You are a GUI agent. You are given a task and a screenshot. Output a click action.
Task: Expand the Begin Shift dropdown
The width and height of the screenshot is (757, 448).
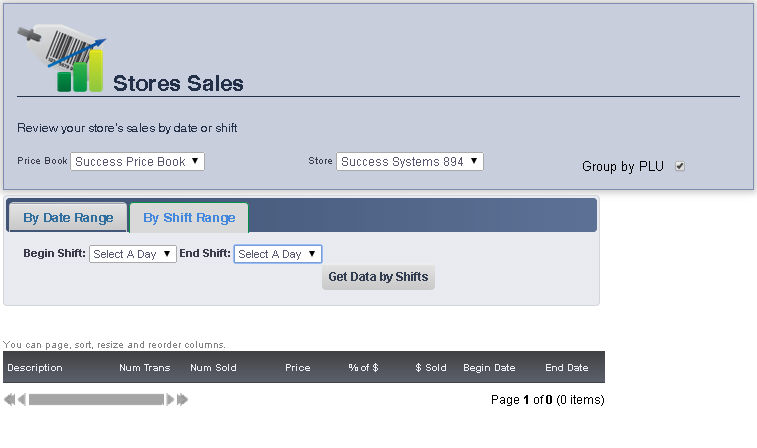132,254
